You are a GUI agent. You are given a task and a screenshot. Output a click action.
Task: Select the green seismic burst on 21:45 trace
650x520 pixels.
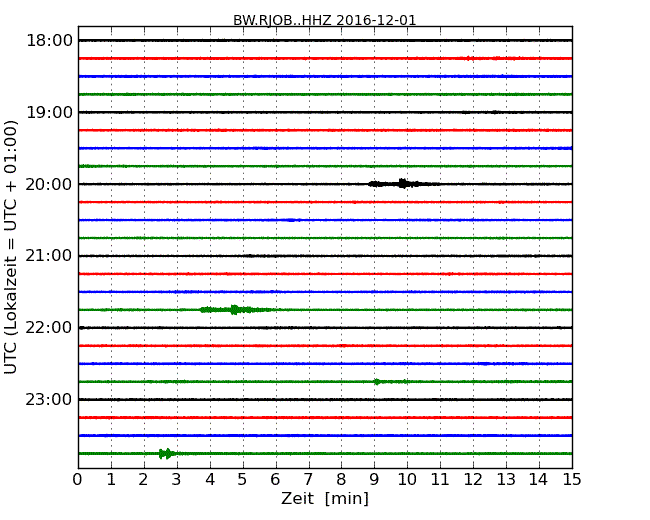[x=235, y=309]
